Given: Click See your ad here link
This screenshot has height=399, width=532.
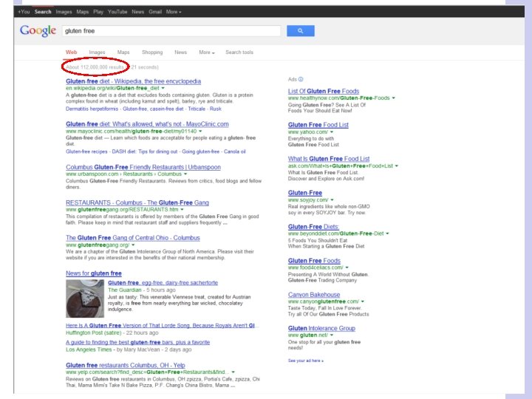Looking at the screenshot, I should (305, 361).
